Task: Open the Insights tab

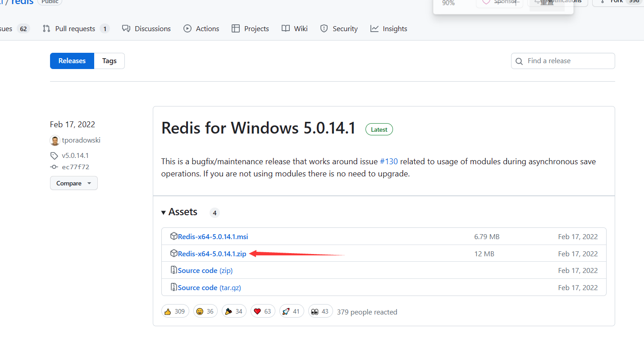Action: coord(388,28)
